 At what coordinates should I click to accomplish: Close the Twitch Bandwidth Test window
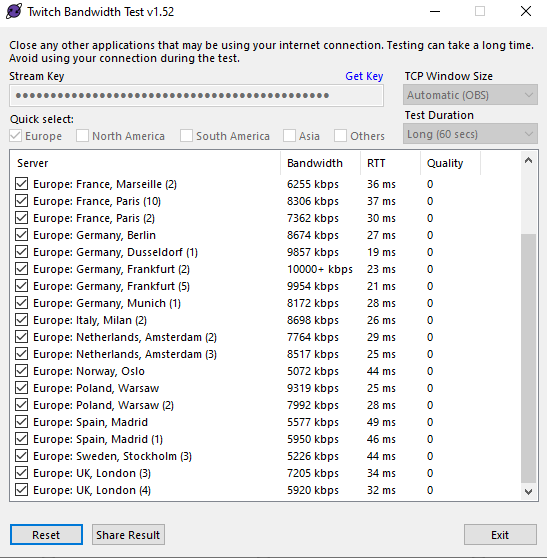pos(526,11)
